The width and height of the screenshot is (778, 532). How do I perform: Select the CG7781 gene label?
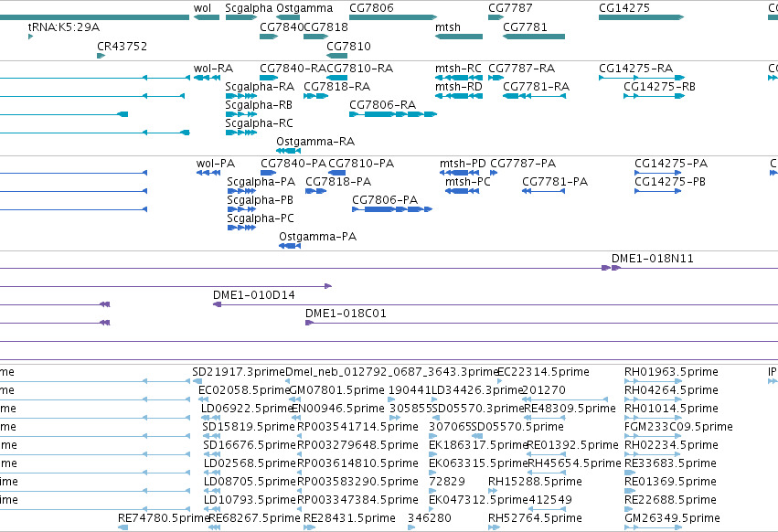pos(525,27)
